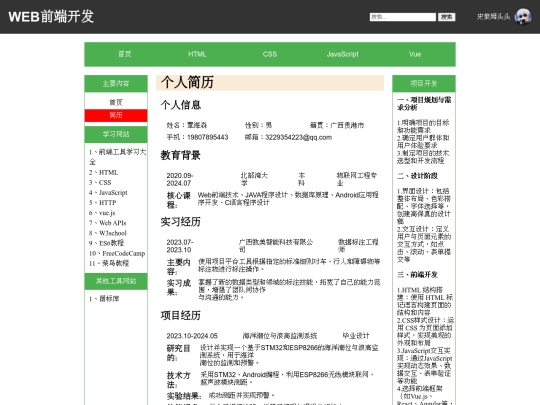Click the 2020.09-2024.07 education date range
The width and height of the screenshot is (540, 405).
[180, 179]
